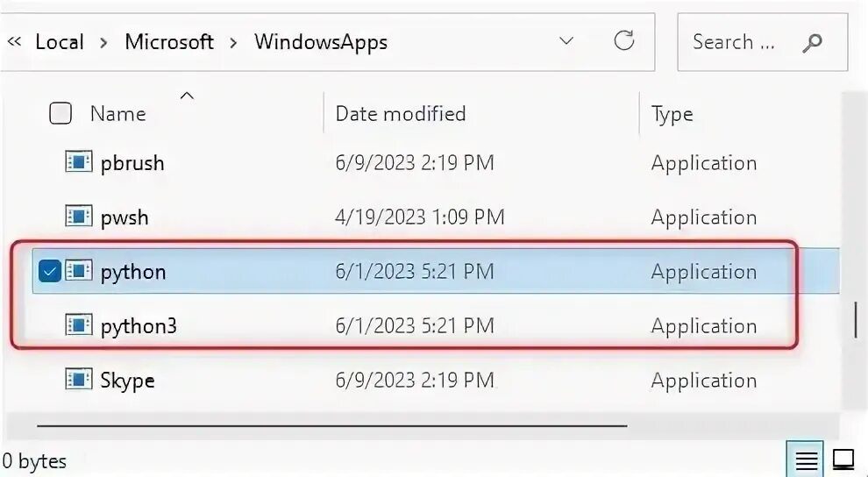
Task: Switch to details view layout
Action: point(807,459)
